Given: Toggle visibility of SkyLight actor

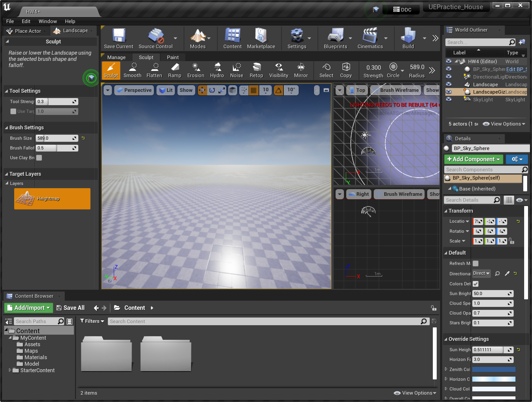Looking at the screenshot, I should (449, 100).
